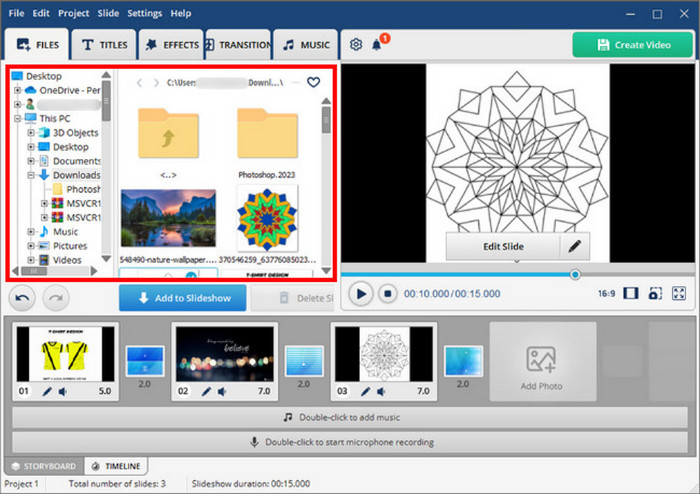Click Add to Slideshow button

(x=182, y=298)
